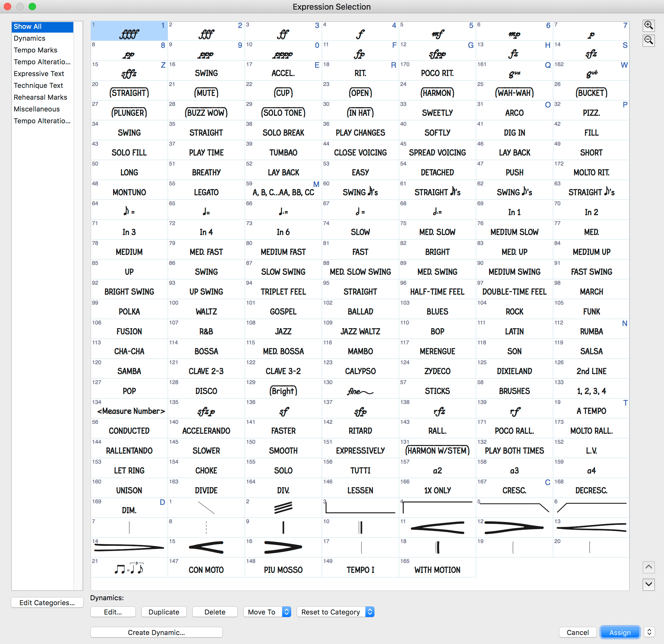Open the Move To dropdown
Screen dimensions: 664x644
[267, 612]
